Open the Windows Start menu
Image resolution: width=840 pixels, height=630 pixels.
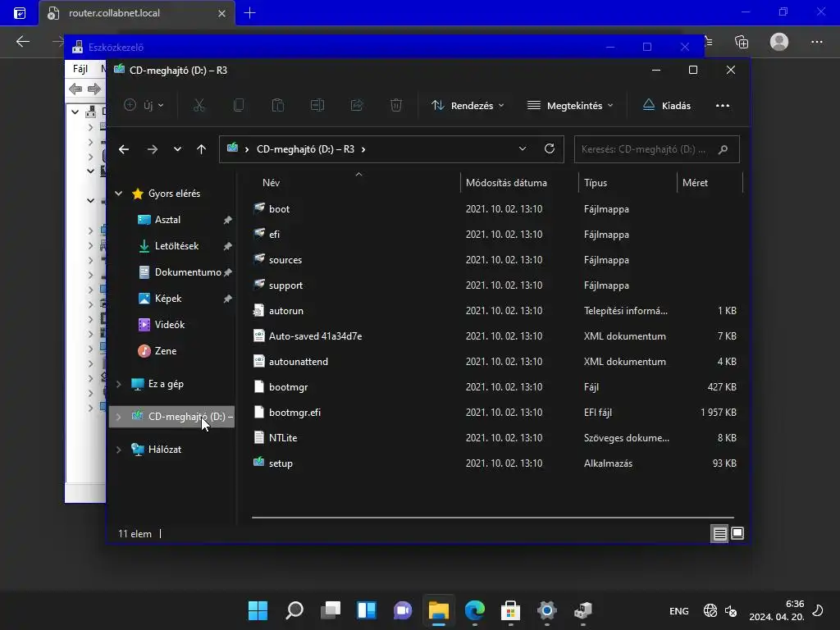point(258,610)
